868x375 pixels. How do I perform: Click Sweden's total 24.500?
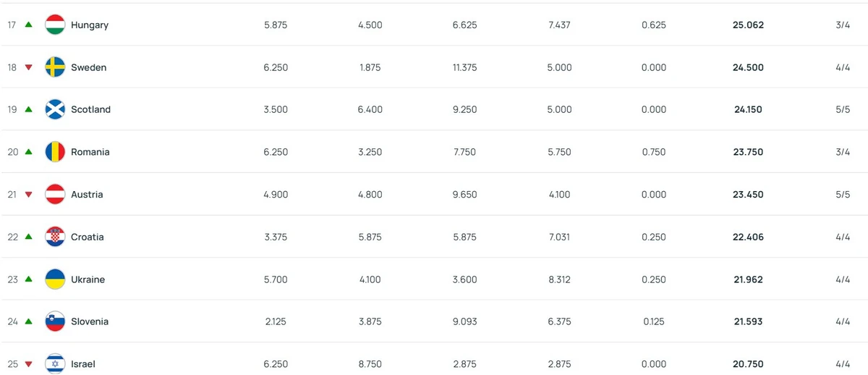point(748,67)
